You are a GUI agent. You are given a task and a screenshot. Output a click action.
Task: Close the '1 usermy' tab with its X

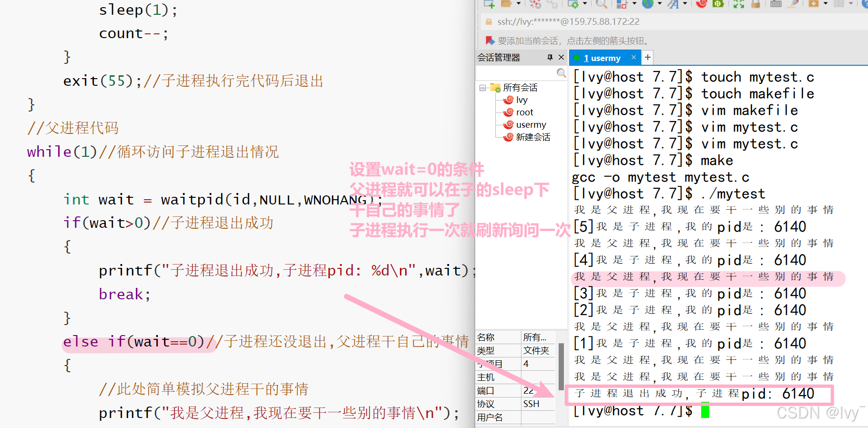point(633,57)
